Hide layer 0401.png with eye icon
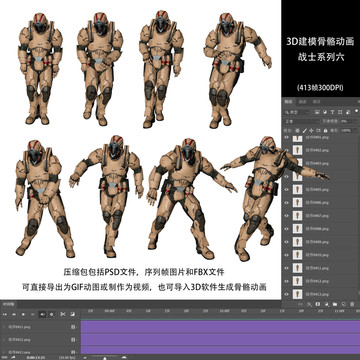The image size is (360, 360). coord(286,137)
